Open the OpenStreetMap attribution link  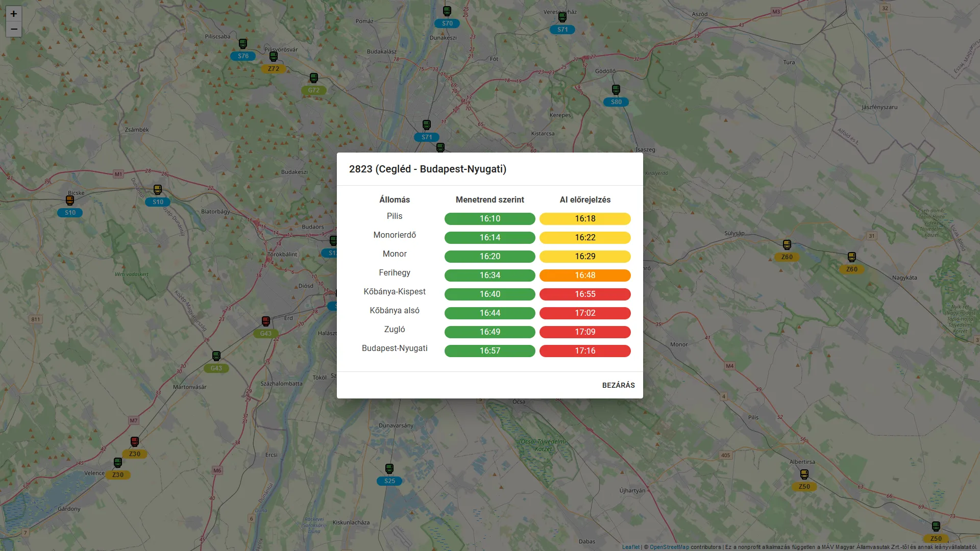[x=669, y=546]
